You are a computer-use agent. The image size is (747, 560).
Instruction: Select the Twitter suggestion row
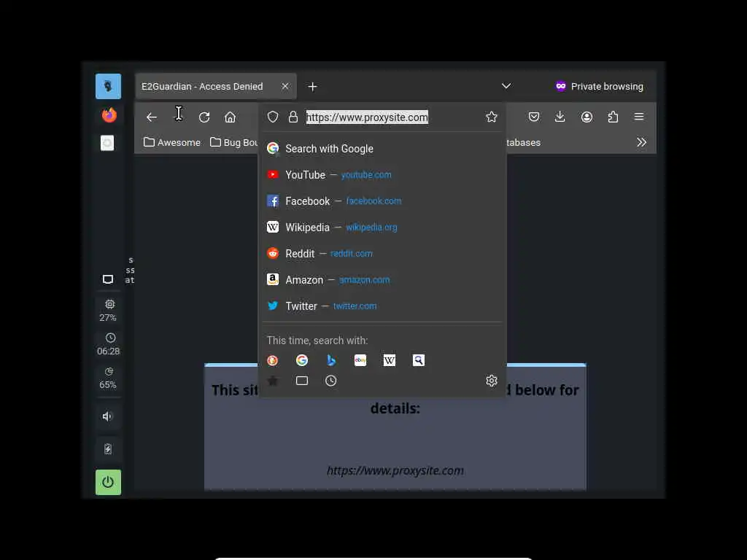(x=382, y=306)
